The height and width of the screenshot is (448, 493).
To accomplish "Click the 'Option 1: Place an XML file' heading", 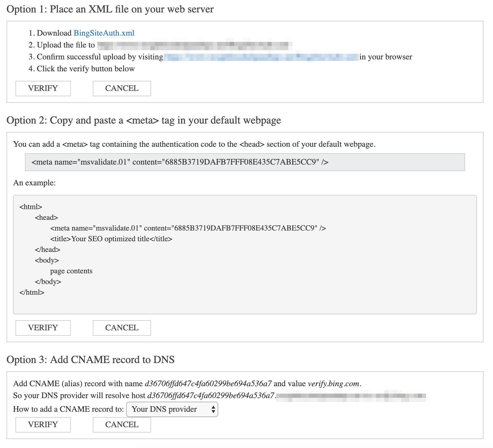I will tap(110, 9).
